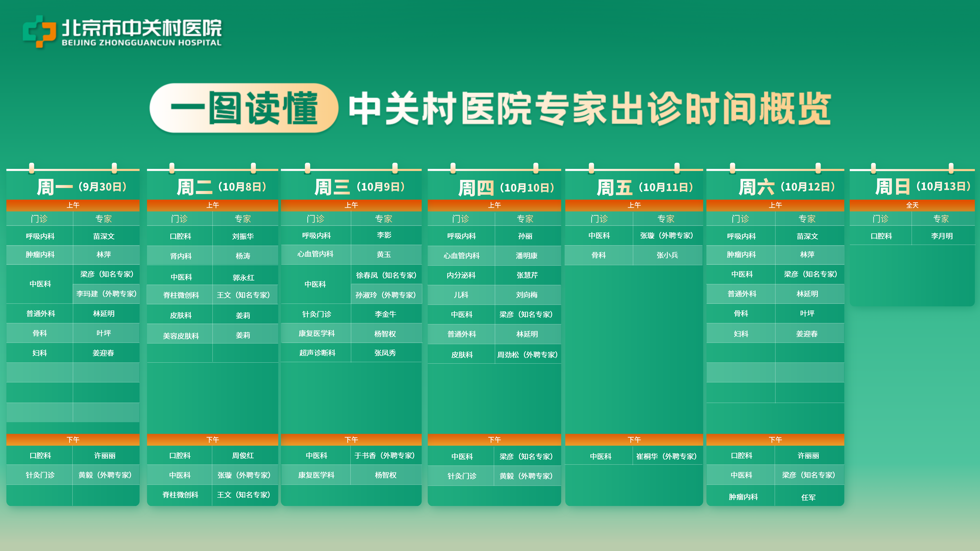The height and width of the screenshot is (551, 980).
Task: Click 姜迎春 in the Monday 妇科 row
Action: click(x=103, y=353)
